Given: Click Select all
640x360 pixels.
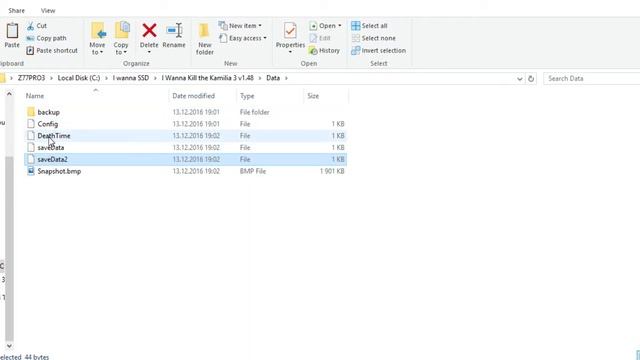Looking at the screenshot, I should click(x=369, y=26).
